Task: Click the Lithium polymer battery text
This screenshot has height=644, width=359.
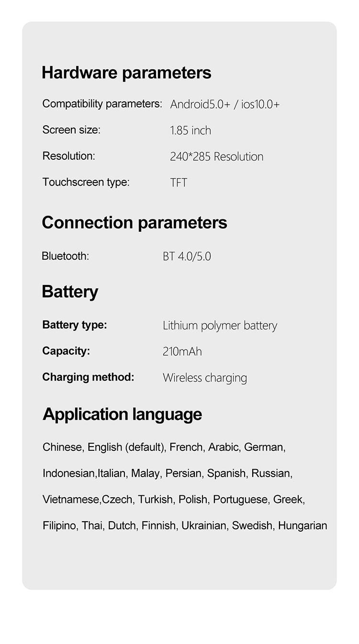Action: [220, 326]
